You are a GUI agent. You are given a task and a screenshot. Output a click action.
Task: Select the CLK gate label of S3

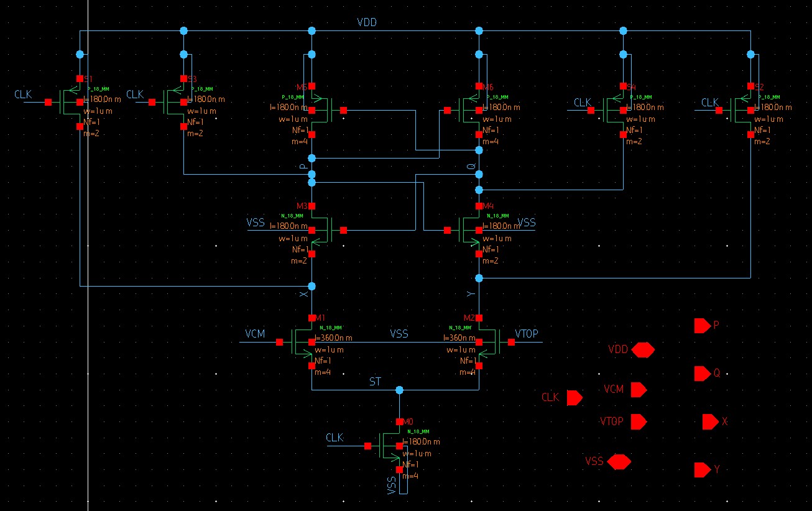tap(136, 94)
